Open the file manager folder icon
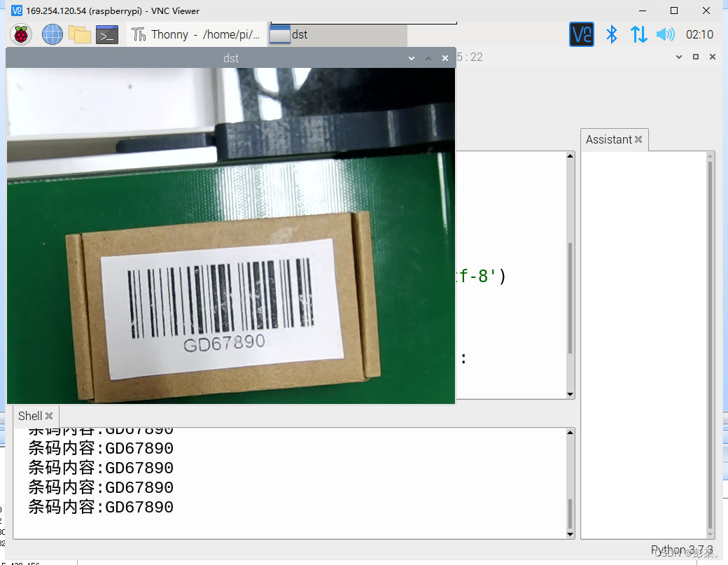Image resolution: width=728 pixels, height=565 pixels. click(x=79, y=34)
